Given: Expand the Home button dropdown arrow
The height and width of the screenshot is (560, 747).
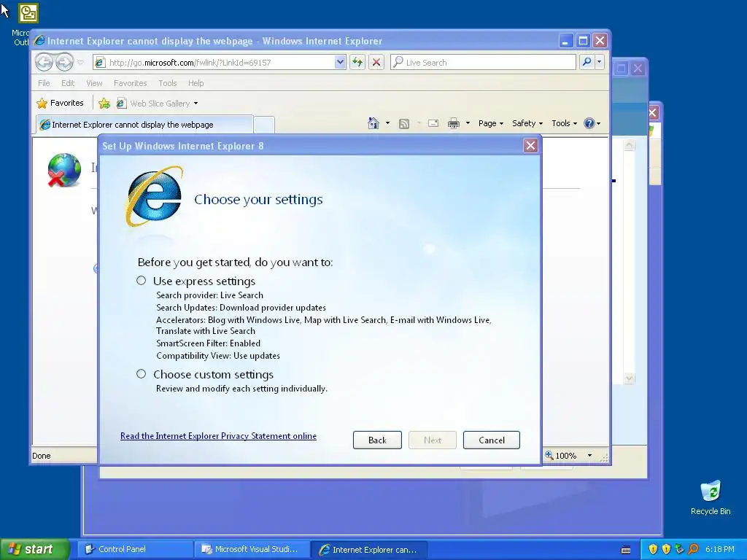Looking at the screenshot, I should [387, 123].
